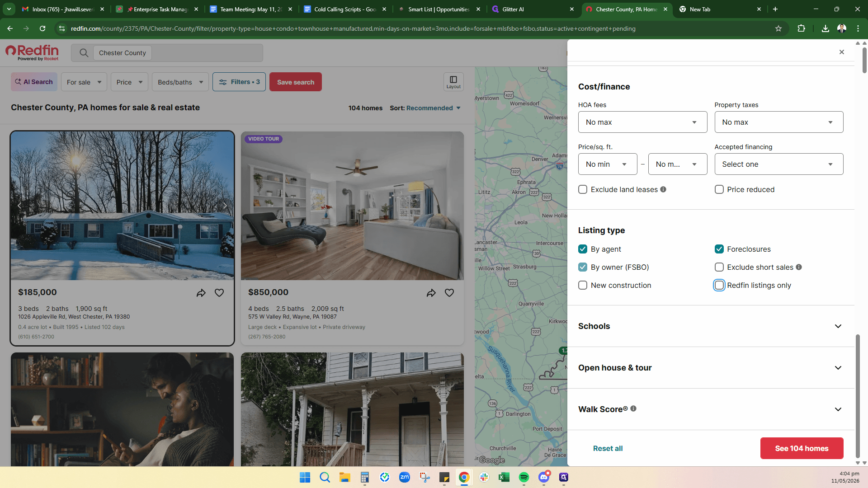The width and height of the screenshot is (868, 488).
Task: Open the Exclude land leases info icon
Action: coord(663,189)
